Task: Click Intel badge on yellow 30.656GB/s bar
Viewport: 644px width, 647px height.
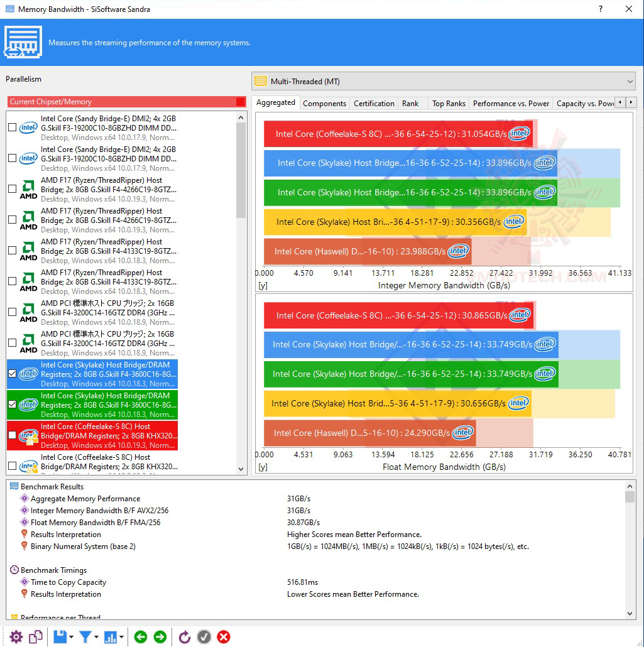Action: (518, 403)
